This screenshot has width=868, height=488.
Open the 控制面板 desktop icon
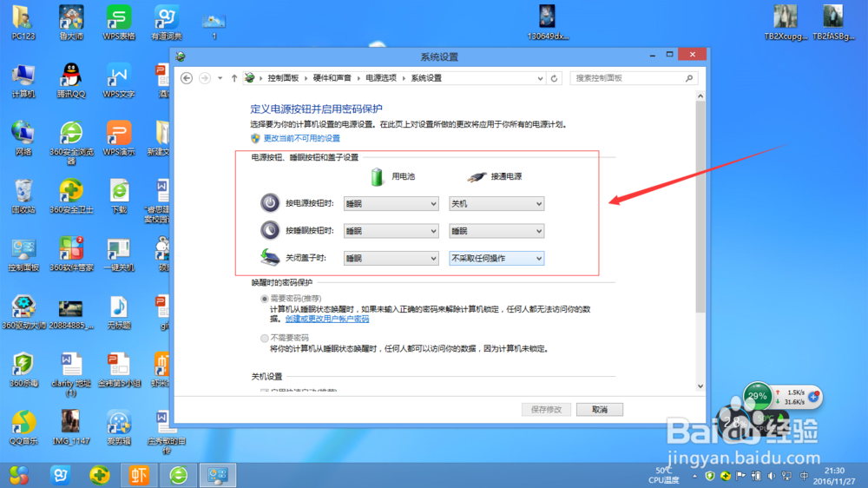[23, 254]
